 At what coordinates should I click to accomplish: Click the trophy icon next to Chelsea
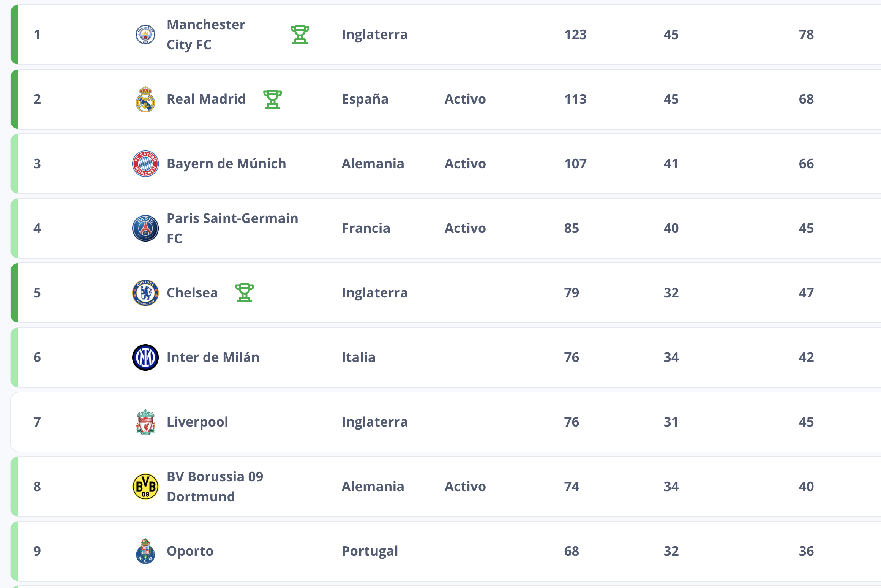pyautogui.click(x=244, y=293)
